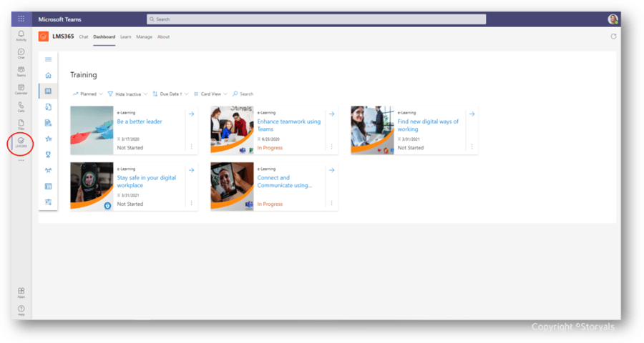Switch to the LMS365 Chat tab
The width and height of the screenshot is (644, 343).
pos(84,37)
